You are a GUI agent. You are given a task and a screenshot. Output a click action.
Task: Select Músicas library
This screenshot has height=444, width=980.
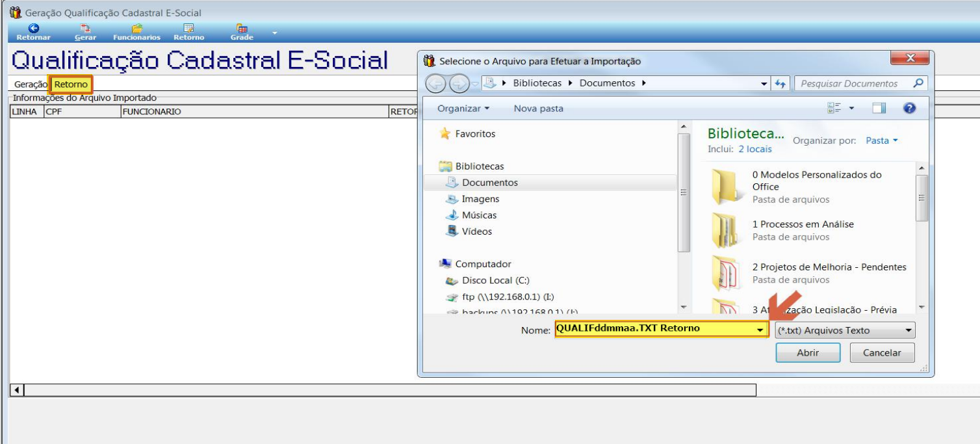coord(471,215)
